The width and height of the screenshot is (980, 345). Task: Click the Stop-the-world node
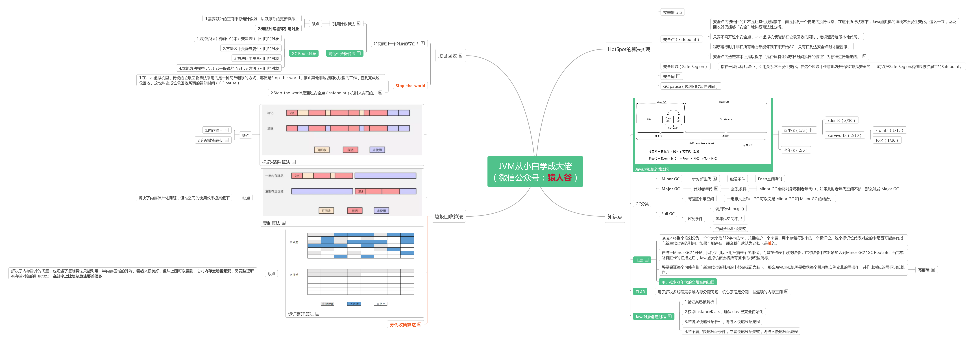[x=410, y=86]
